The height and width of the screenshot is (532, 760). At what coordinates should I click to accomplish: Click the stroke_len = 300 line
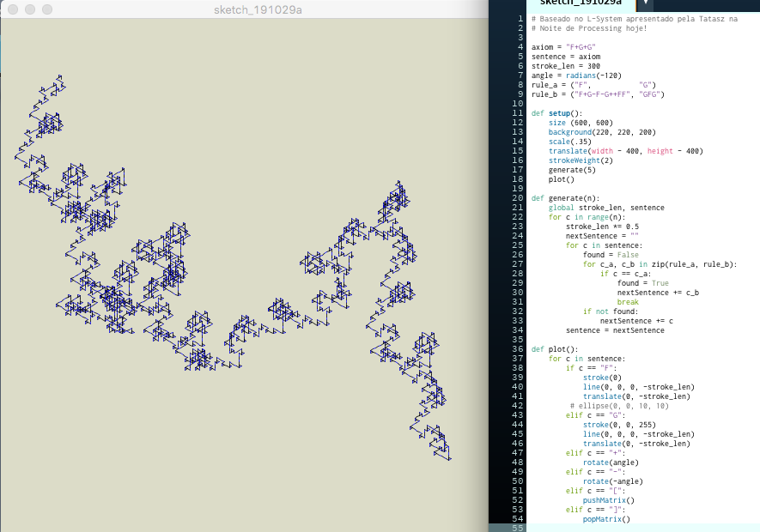pyautogui.click(x=565, y=66)
